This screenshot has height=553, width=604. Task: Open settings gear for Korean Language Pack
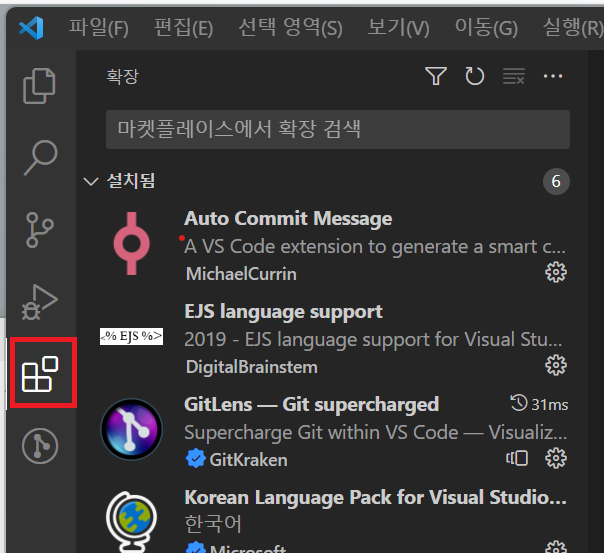point(556,548)
